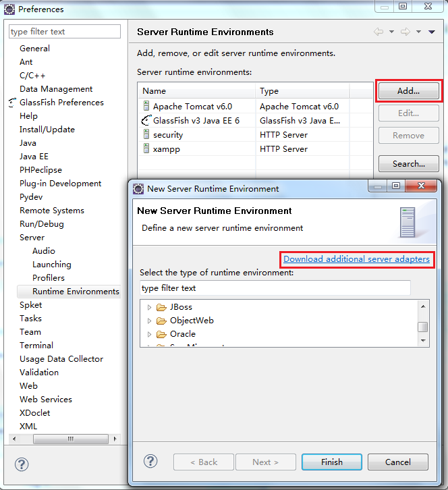The image size is (448, 490).
Task: Click the security runtime server icon
Action: [146, 134]
